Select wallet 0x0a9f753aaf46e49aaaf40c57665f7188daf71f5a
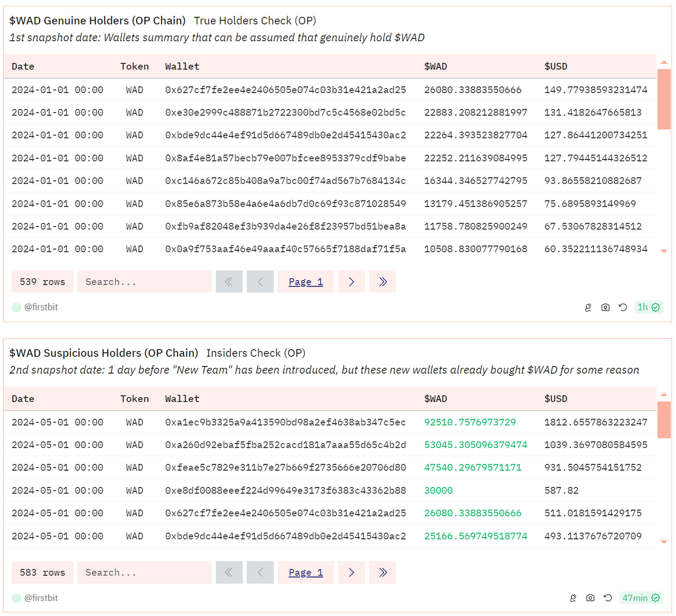The image size is (676, 616). coord(286,249)
